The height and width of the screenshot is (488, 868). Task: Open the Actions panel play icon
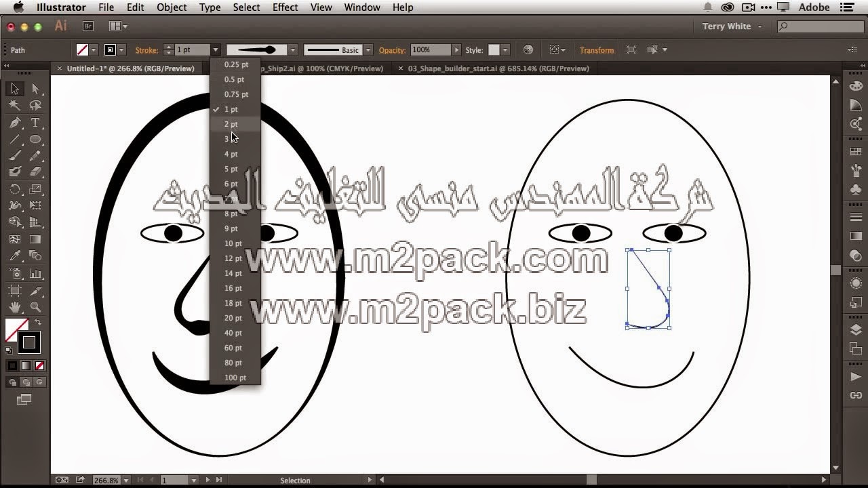click(x=856, y=376)
